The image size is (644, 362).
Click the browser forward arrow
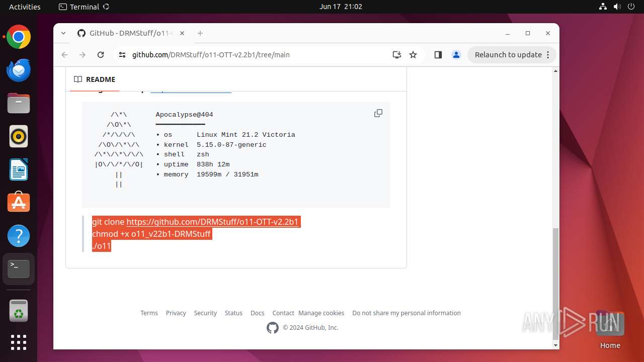[x=83, y=55]
